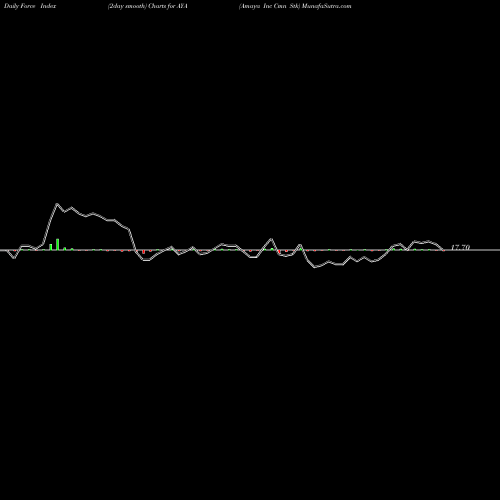Screen dimensions: 500x500
Task: Click the '(Amaya Inc Cmn Stk) MunafaSutra.com' text
Action: (x=295, y=6)
